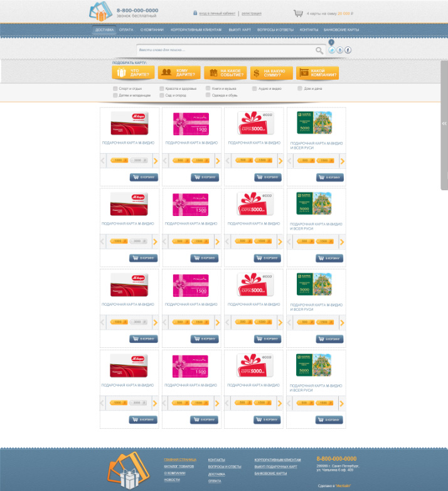Add top-row green Всея Руси card to cart
The height and width of the screenshot is (491, 448).
click(330, 177)
